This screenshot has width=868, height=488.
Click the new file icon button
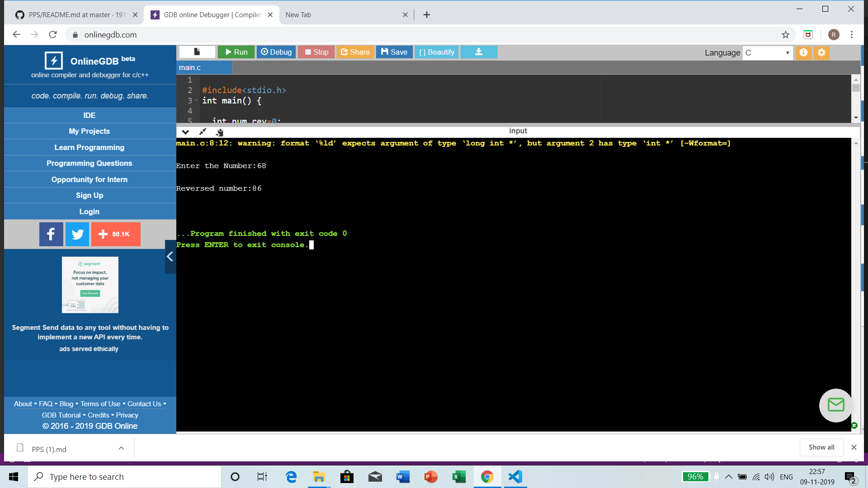pos(197,52)
